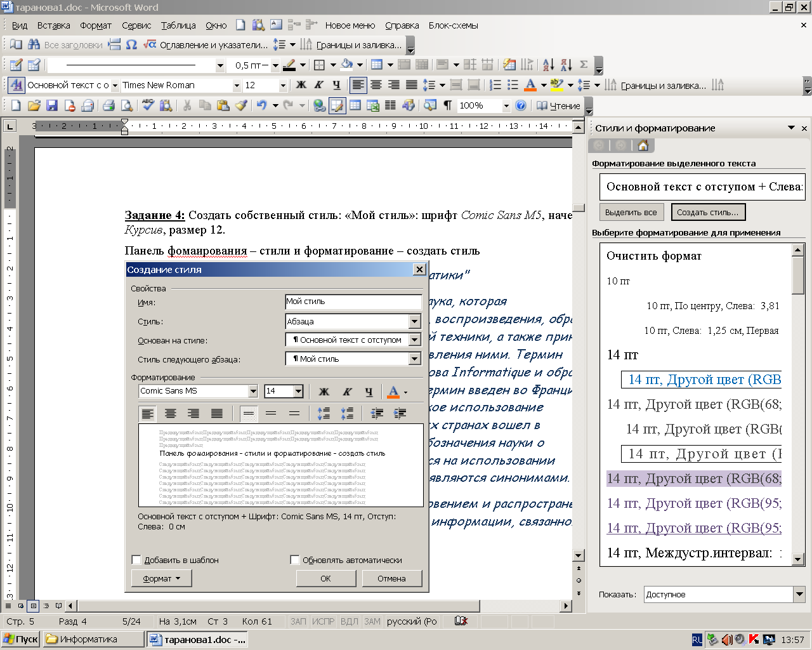Select Очистить формат in Styles pane
This screenshot has height=650, width=812.
654,256
